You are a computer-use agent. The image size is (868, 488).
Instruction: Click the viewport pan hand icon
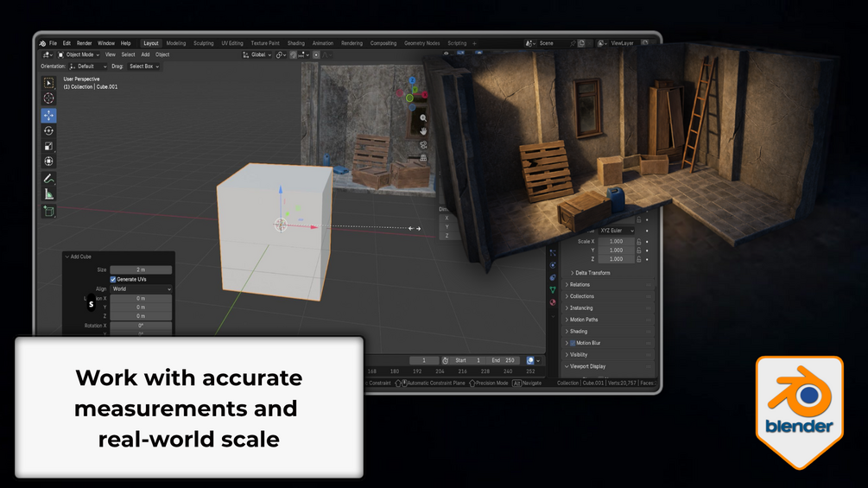423,131
